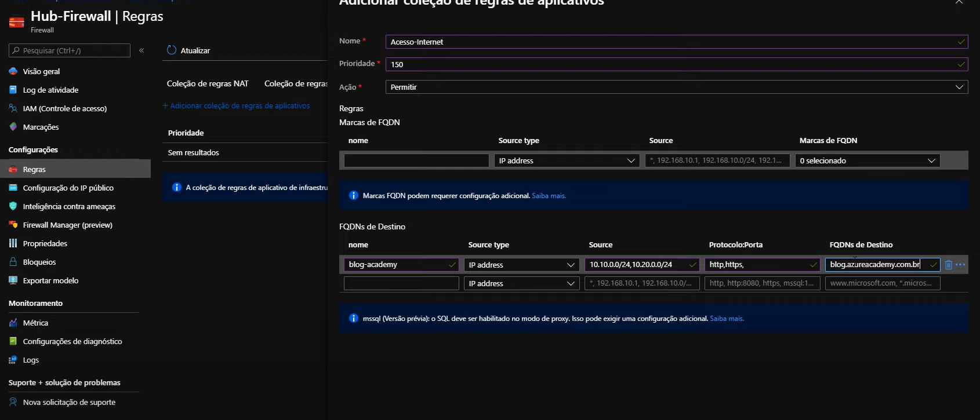Click Adicionar coleção de regras de aplicativos

(236, 105)
